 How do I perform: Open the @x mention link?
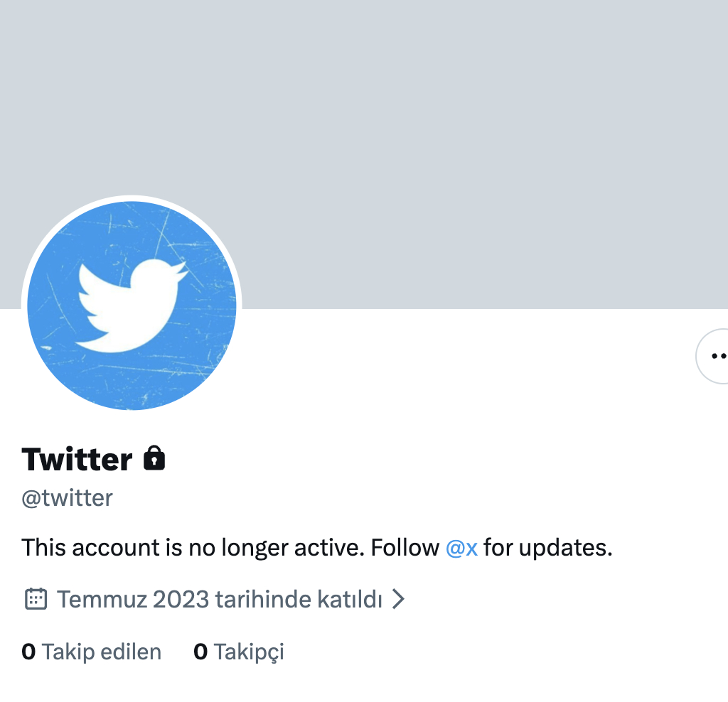[461, 548]
